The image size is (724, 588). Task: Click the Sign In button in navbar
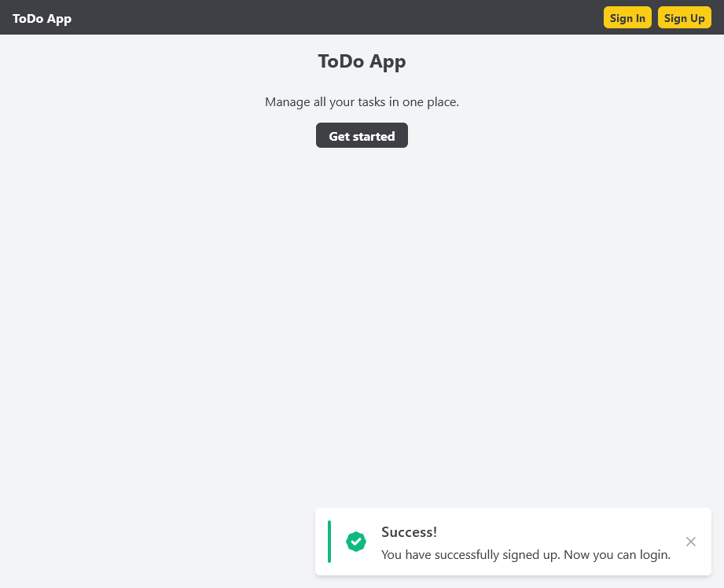(x=627, y=18)
